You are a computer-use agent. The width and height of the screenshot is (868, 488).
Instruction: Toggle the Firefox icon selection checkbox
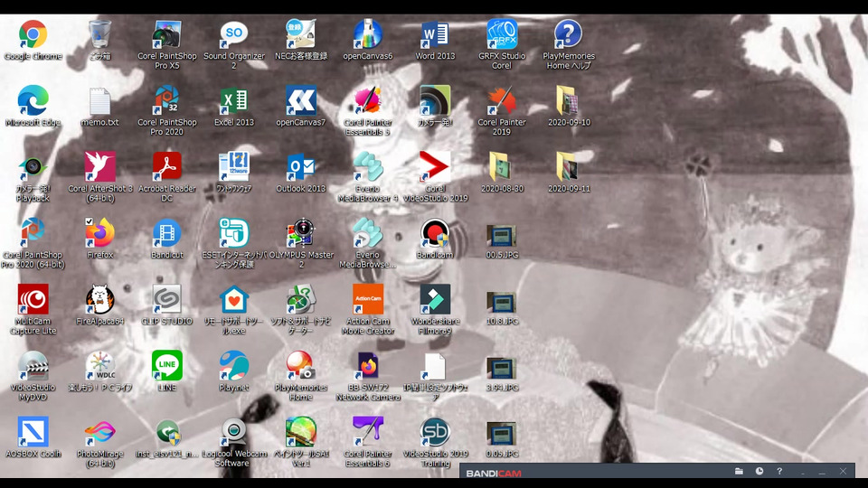pos(90,221)
